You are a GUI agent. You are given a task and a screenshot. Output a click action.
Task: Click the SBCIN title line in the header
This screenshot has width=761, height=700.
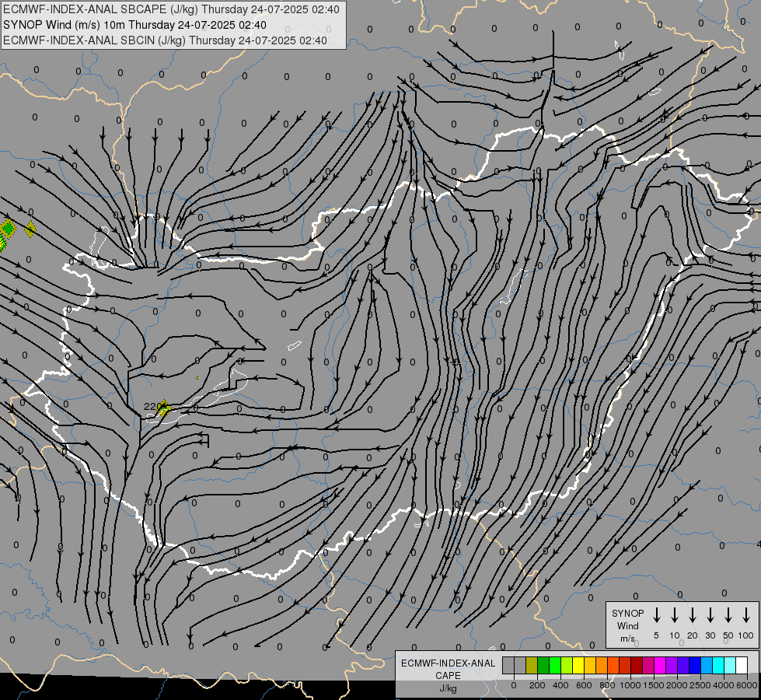coord(165,40)
